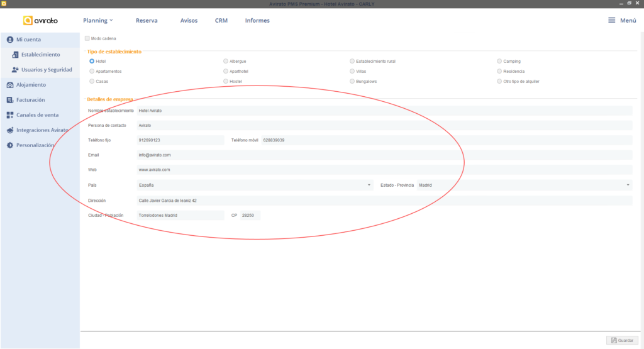The height and width of the screenshot is (349, 644).
Task: Select the Albergue radio button
Action: (226, 61)
